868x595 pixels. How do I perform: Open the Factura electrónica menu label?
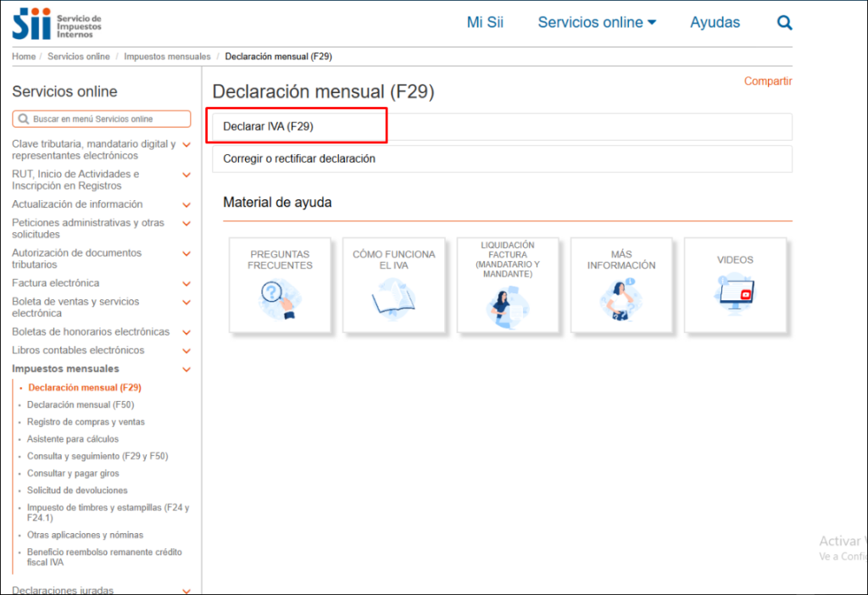(56, 283)
